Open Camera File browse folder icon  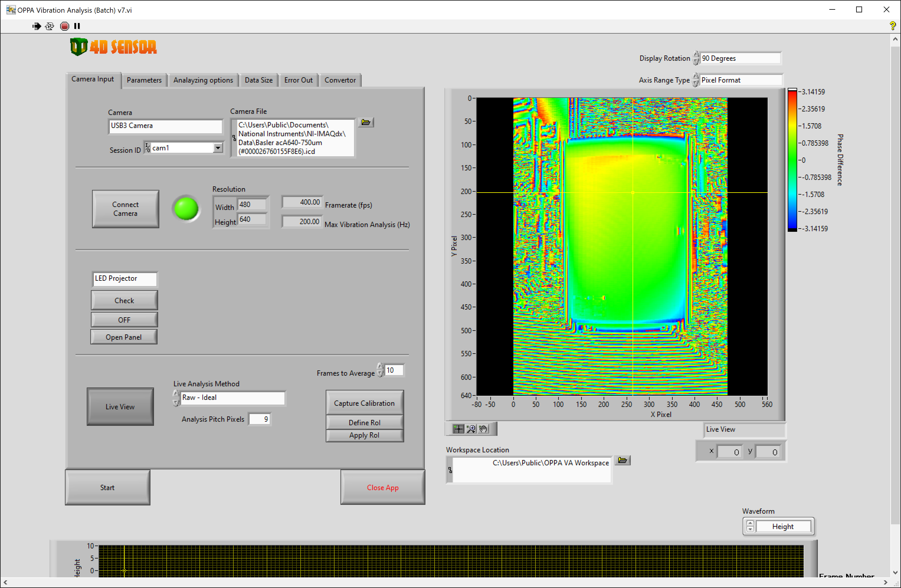(366, 122)
